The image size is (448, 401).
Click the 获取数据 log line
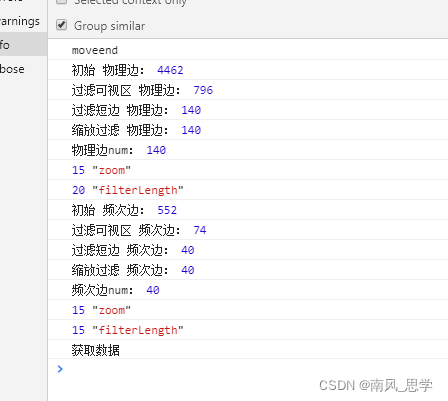(248, 350)
